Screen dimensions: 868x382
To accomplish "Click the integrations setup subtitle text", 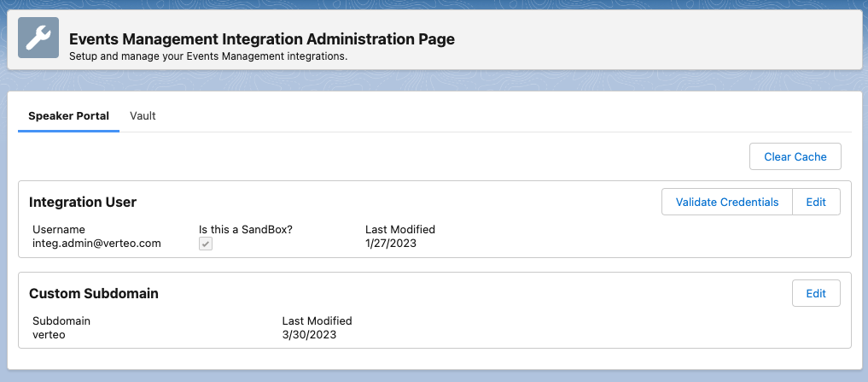I will point(208,56).
